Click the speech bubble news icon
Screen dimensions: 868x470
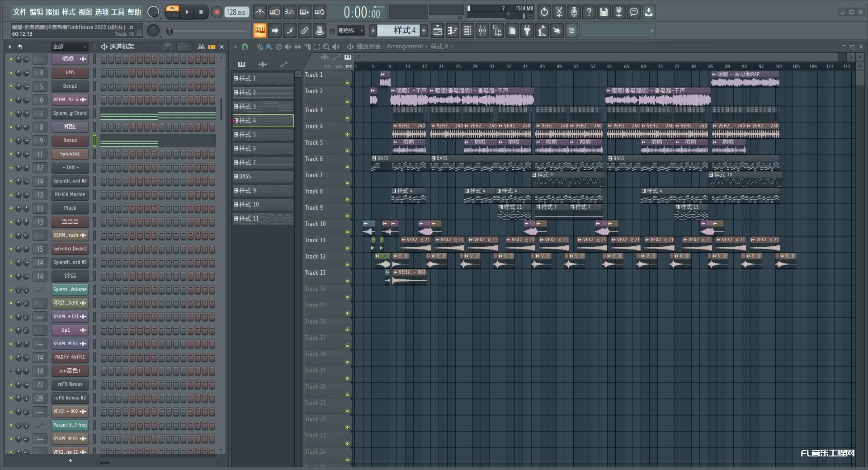tap(634, 12)
